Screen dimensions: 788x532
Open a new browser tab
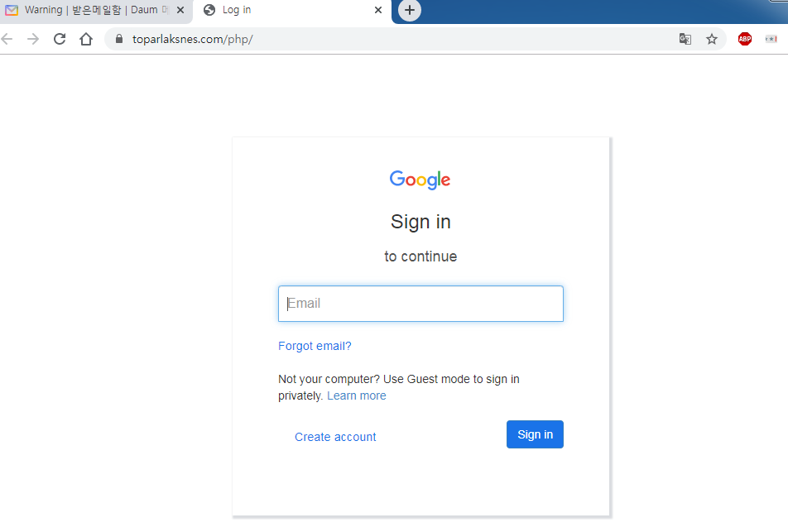410,10
